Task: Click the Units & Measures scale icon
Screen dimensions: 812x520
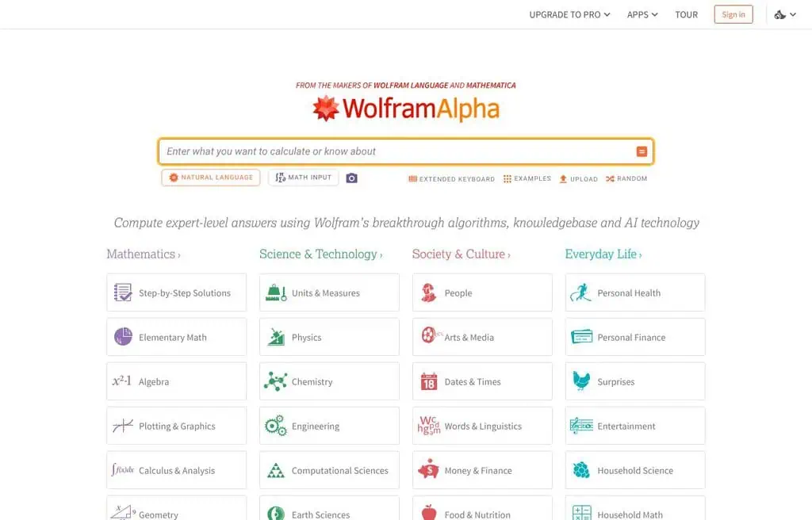Action: [x=276, y=292]
